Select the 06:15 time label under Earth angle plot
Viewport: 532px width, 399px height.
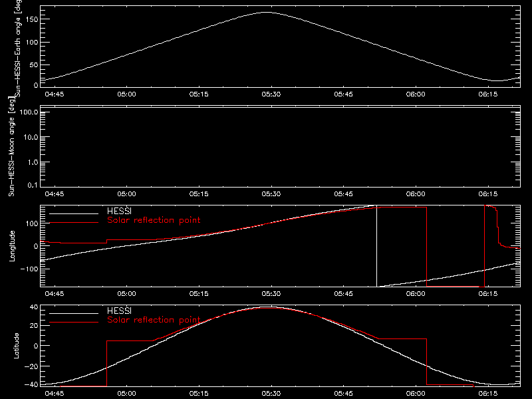tap(488, 94)
